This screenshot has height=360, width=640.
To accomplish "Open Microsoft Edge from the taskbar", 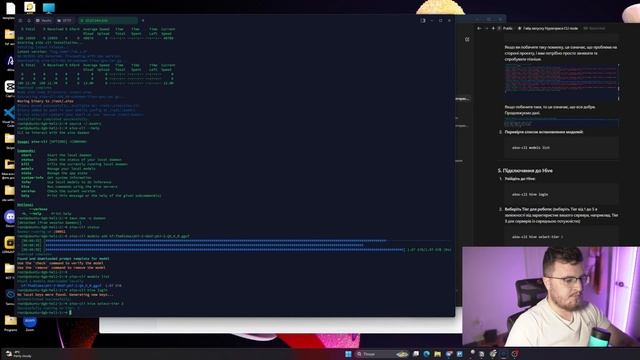I will 427,354.
